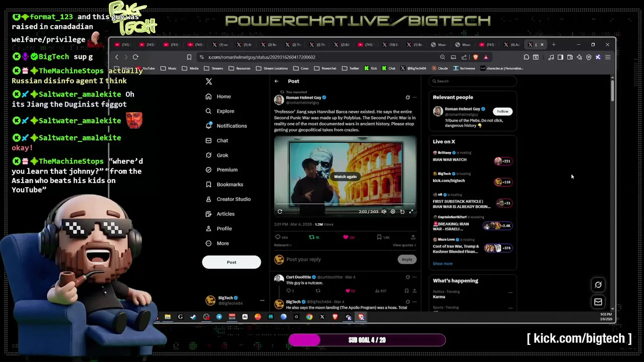This screenshot has height=362, width=644.
Task: Open the Powerchat bookmarks folder
Action: click(326, 68)
